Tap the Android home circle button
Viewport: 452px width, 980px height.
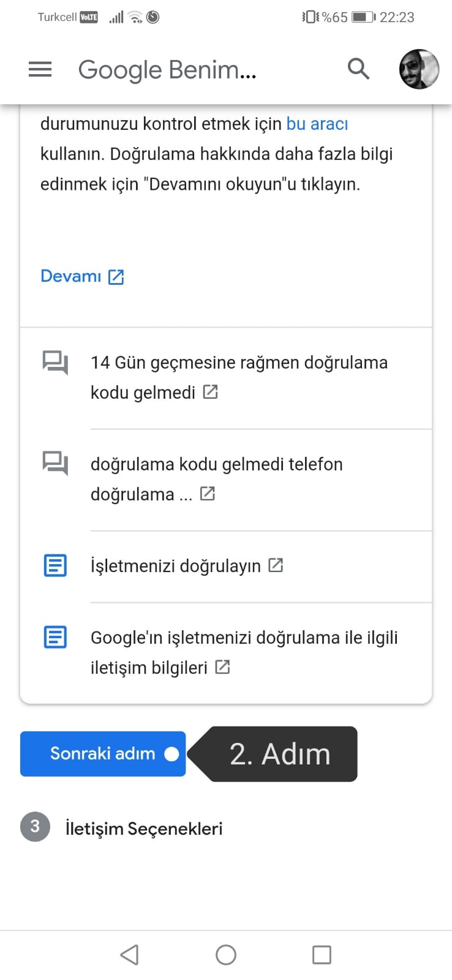coord(226,954)
